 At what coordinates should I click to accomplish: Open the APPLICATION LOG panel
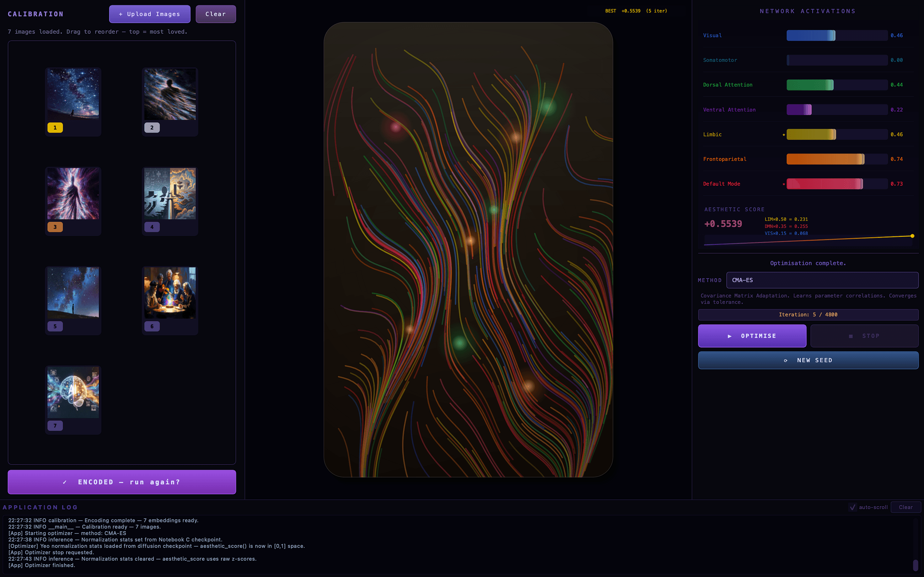[41, 507]
